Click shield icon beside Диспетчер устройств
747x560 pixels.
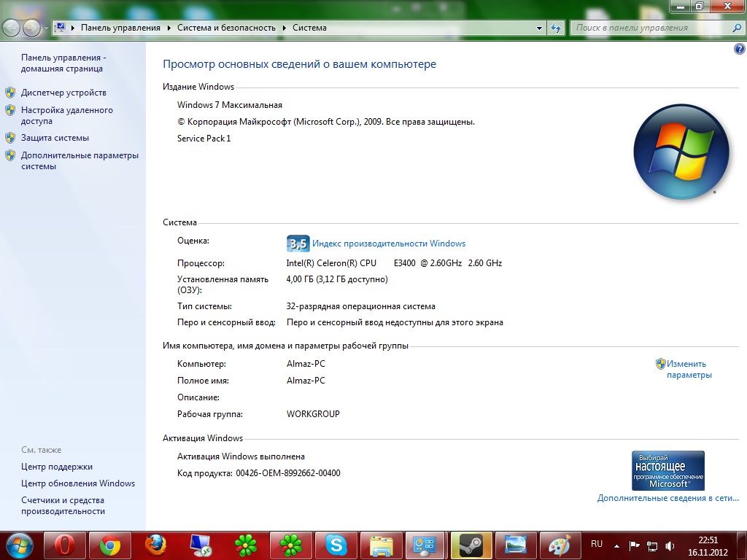click(x=10, y=93)
